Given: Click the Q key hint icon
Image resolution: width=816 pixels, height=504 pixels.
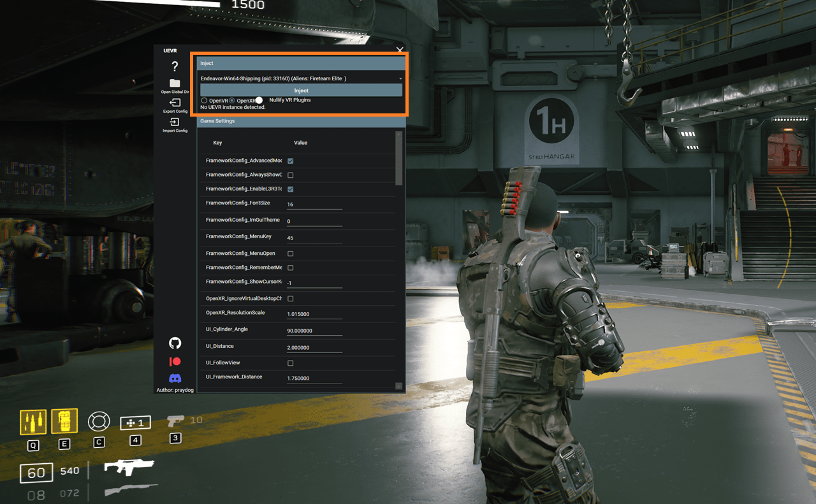Looking at the screenshot, I should point(33,444).
